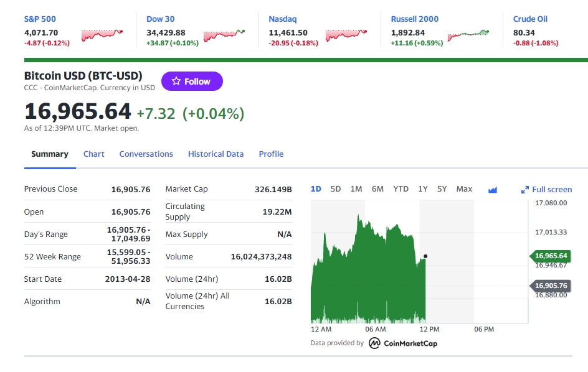Switch to the Conversations tab
Viewport: 588px width, 372px height.
(146, 154)
